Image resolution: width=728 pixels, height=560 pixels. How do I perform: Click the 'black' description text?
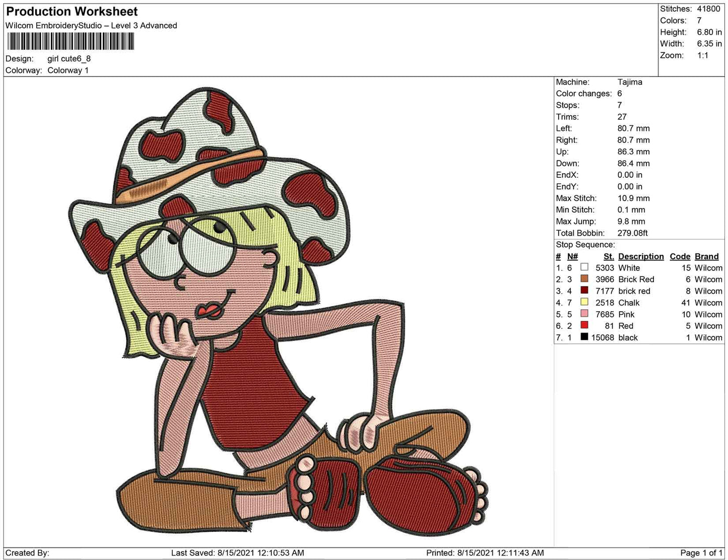coord(628,337)
